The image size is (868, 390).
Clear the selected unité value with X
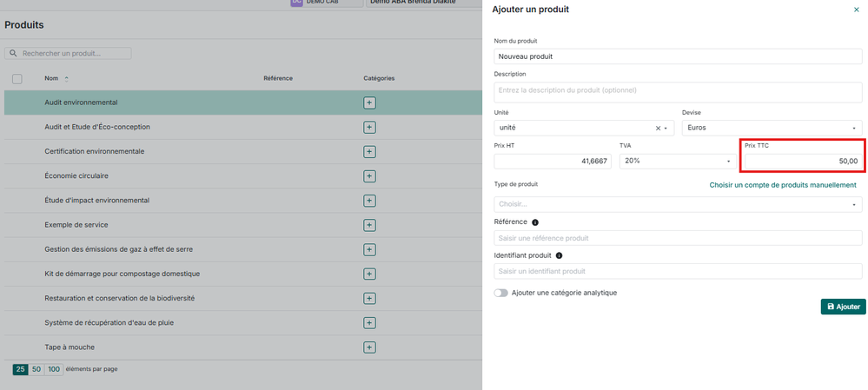click(658, 128)
